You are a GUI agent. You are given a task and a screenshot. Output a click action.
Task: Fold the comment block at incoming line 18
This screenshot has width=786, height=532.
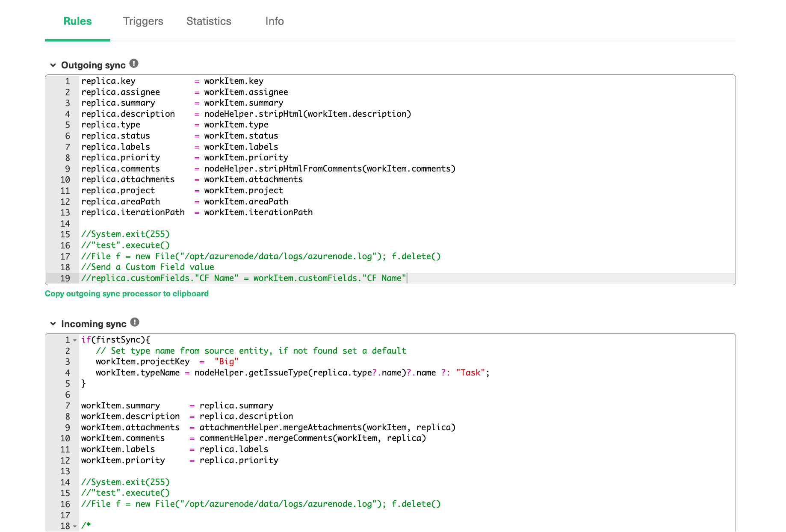(75, 526)
